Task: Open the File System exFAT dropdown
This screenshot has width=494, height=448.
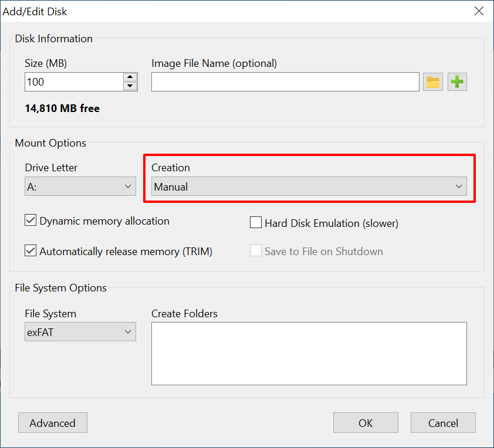Action: (80, 331)
